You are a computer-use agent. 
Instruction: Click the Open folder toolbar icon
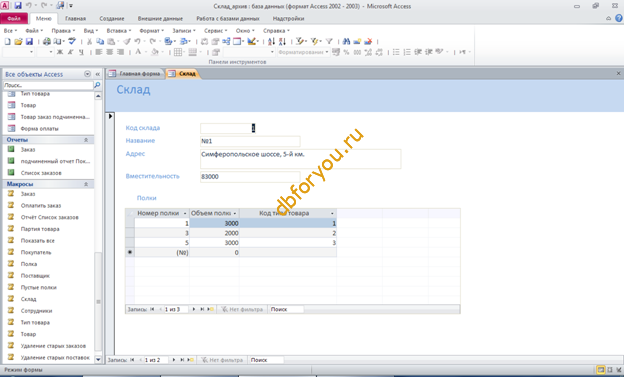coord(18,41)
